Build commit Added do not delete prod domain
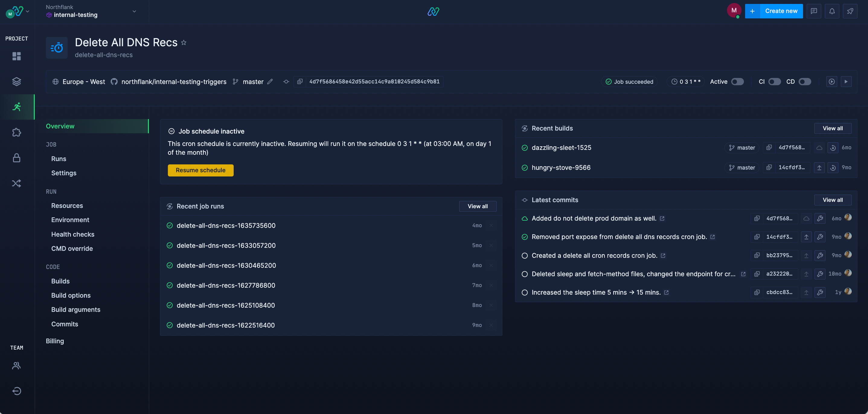The image size is (868, 414). click(820, 218)
